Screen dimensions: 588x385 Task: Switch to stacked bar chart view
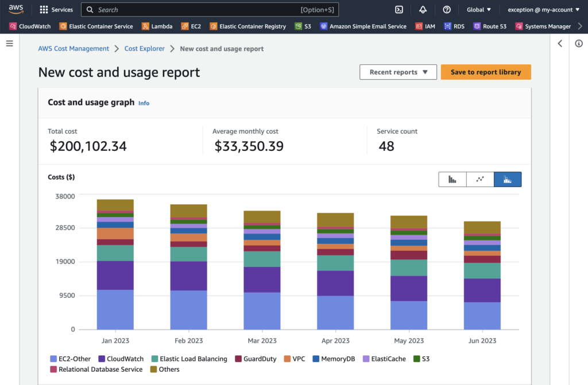point(508,179)
